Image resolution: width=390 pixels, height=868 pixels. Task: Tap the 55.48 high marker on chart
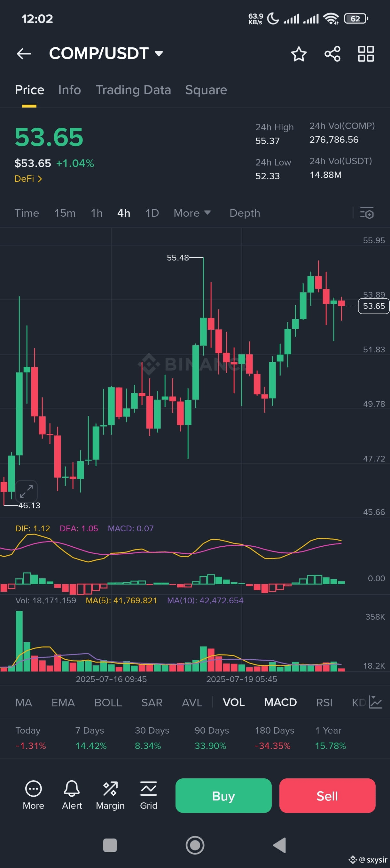[178, 258]
